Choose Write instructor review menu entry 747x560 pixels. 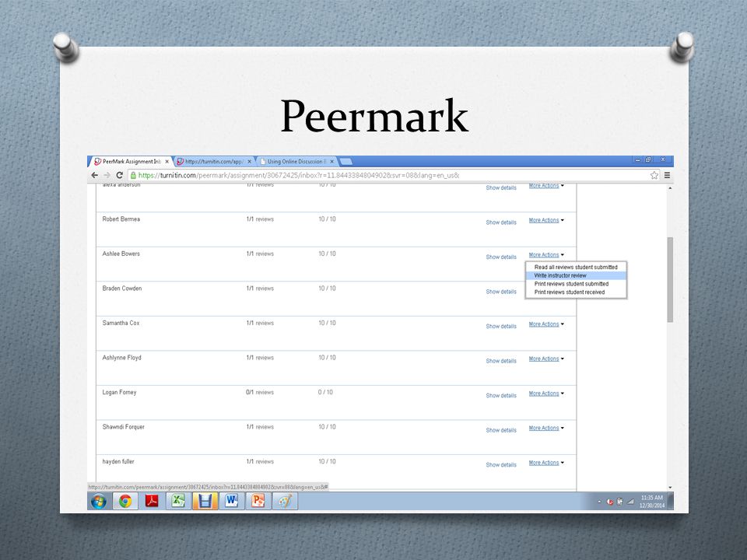576,275
